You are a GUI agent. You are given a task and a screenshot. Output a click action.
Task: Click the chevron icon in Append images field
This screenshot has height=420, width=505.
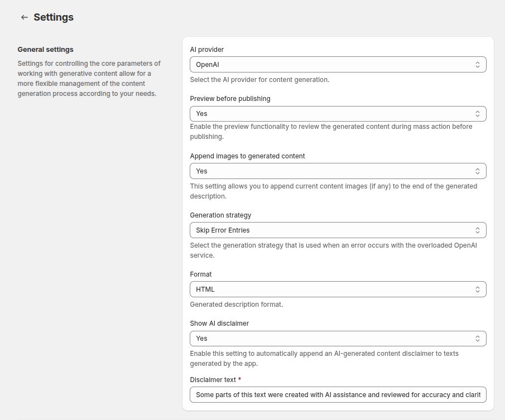pos(477,171)
